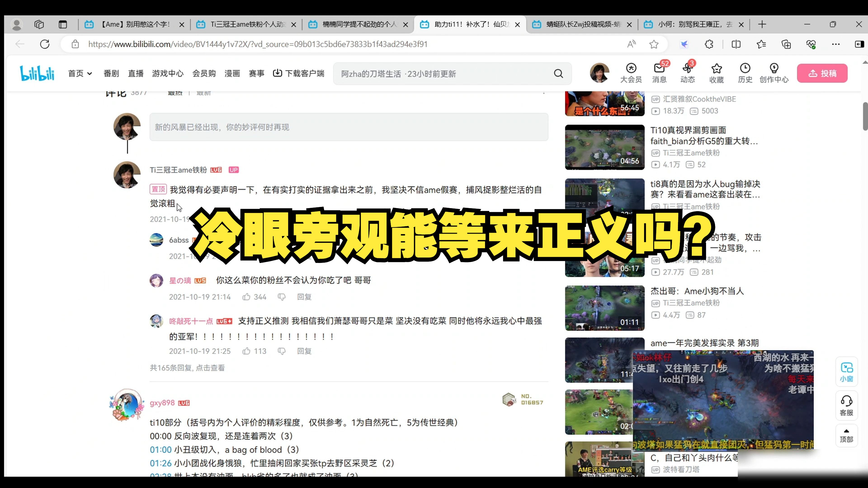Screen dimensions: 868x488
Task: Switch to 蜻蜓队长Zwj投稿视频 tab
Action: (x=582, y=24)
